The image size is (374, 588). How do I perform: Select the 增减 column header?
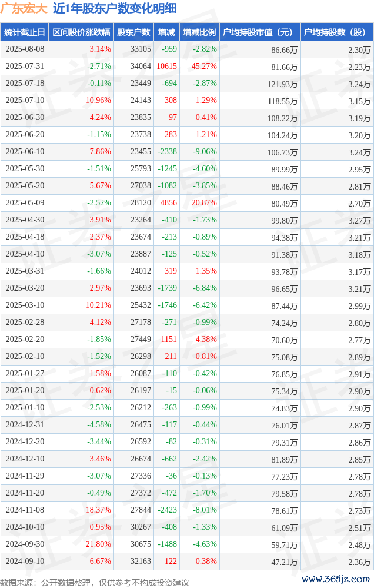(167, 32)
